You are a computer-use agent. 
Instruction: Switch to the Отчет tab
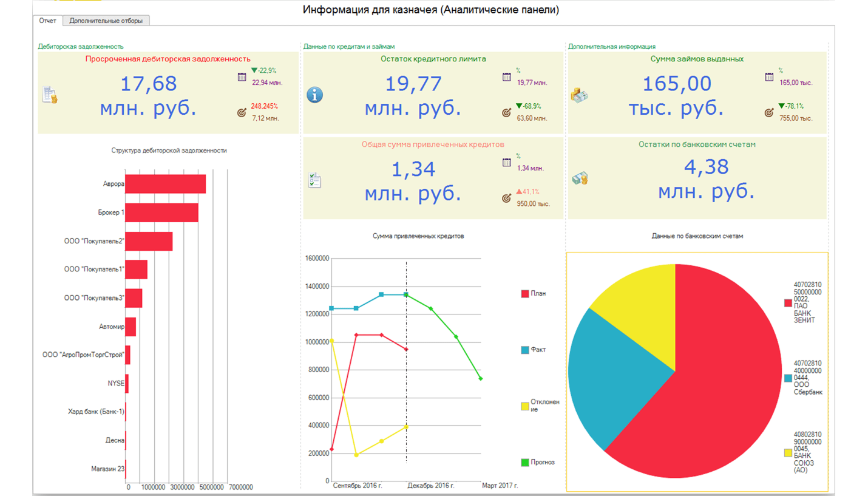(x=47, y=21)
